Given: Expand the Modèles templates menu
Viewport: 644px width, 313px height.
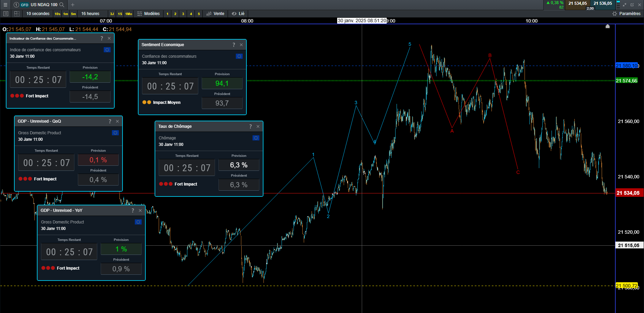Looking at the screenshot, I should [148, 14].
